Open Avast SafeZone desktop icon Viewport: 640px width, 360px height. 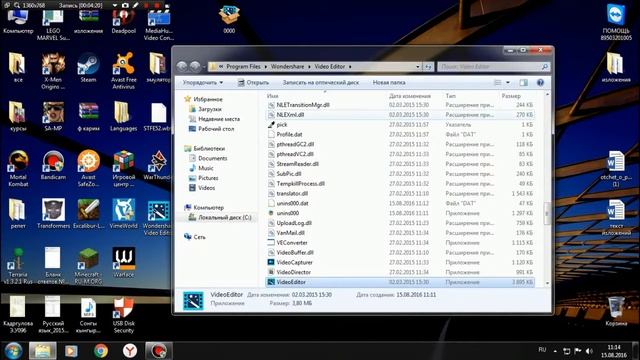(x=88, y=168)
